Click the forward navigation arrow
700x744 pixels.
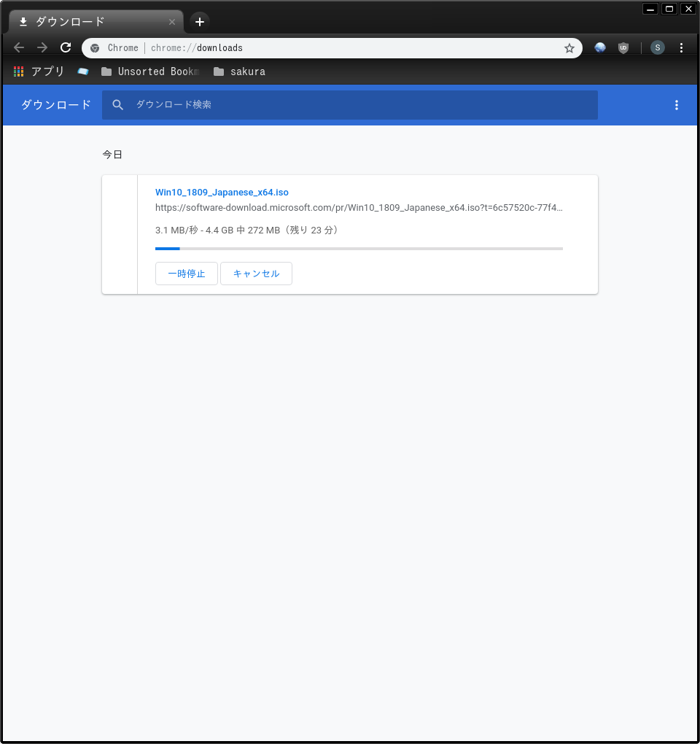(x=42, y=47)
